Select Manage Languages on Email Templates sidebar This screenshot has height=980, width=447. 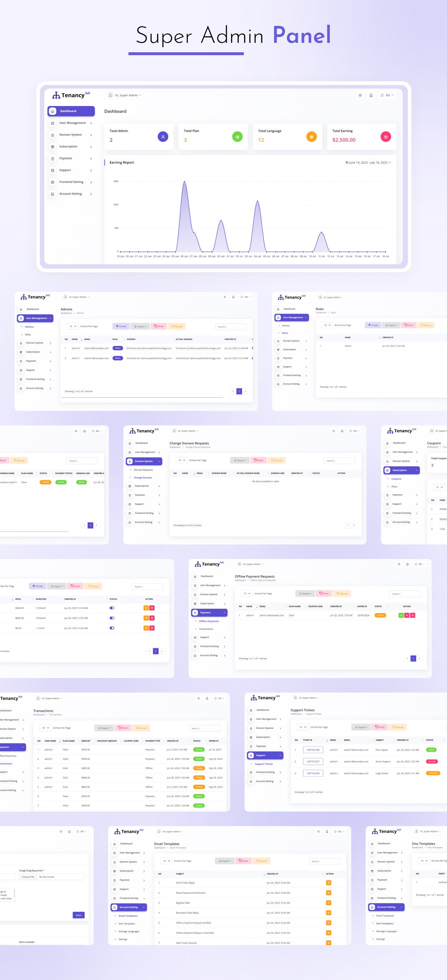coord(128,931)
